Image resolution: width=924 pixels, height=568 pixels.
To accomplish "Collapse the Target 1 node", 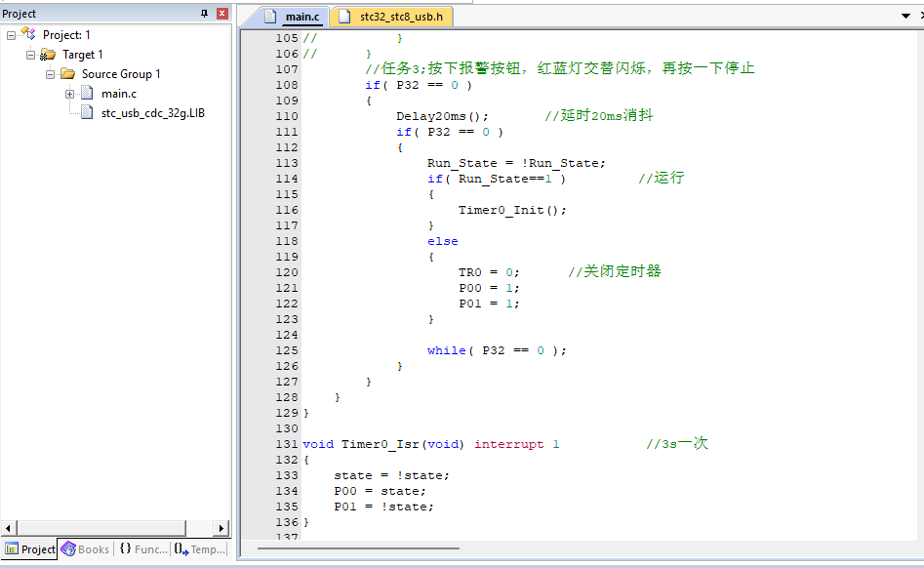I will click(x=30, y=55).
